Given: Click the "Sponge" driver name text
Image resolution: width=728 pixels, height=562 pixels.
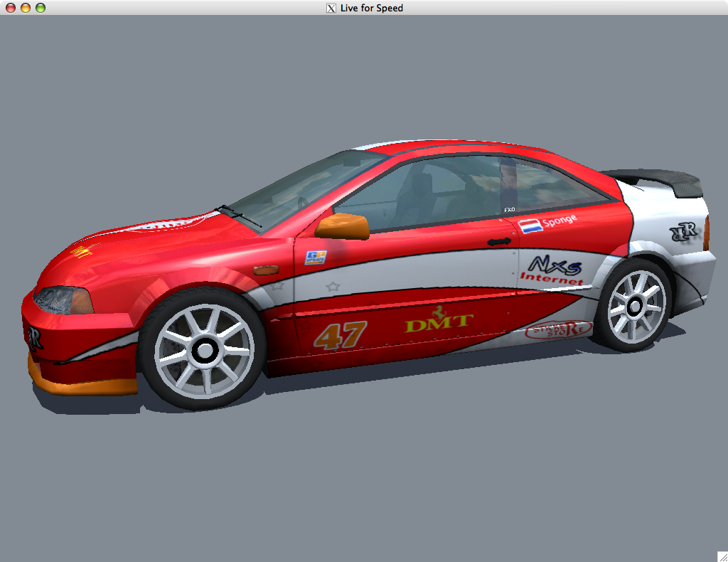Looking at the screenshot, I should tap(560, 221).
